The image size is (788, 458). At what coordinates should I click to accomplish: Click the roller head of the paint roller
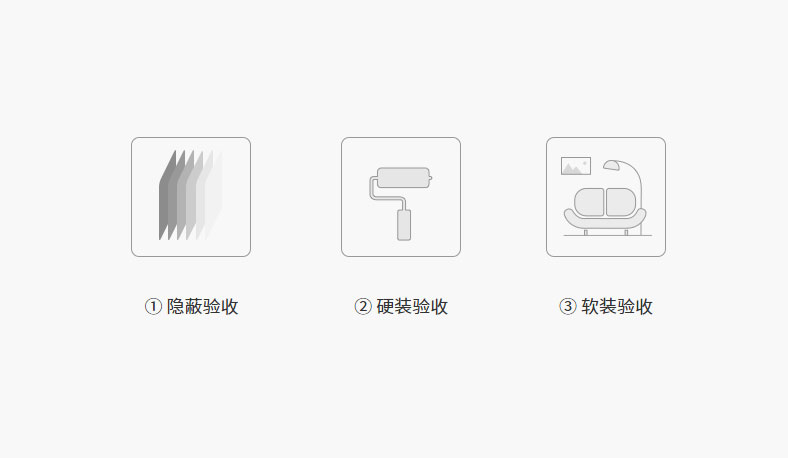click(404, 177)
